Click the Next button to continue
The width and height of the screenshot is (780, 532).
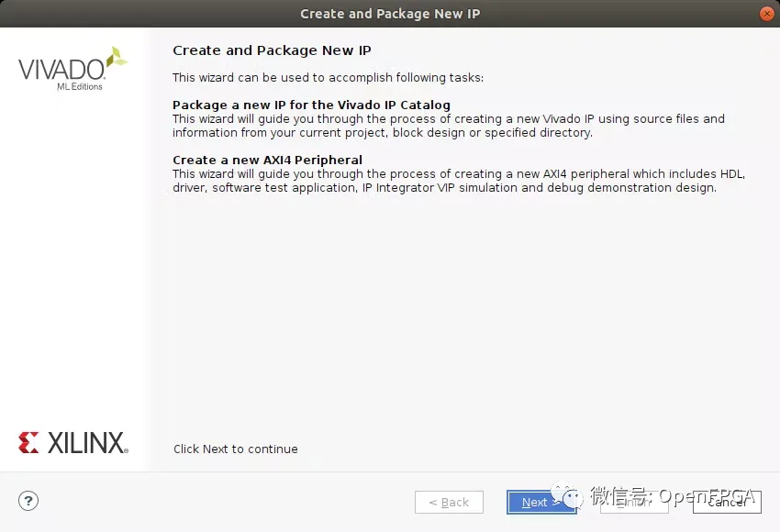click(x=541, y=502)
